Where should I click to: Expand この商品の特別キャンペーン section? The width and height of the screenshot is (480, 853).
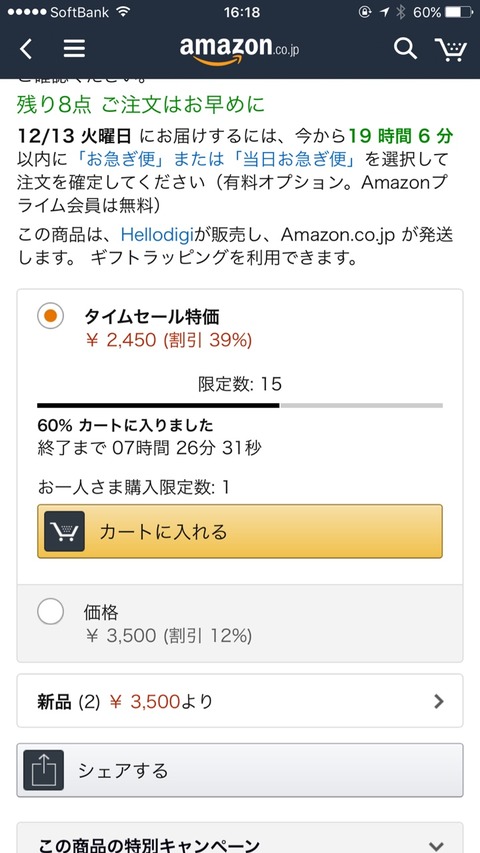[x=436, y=845]
